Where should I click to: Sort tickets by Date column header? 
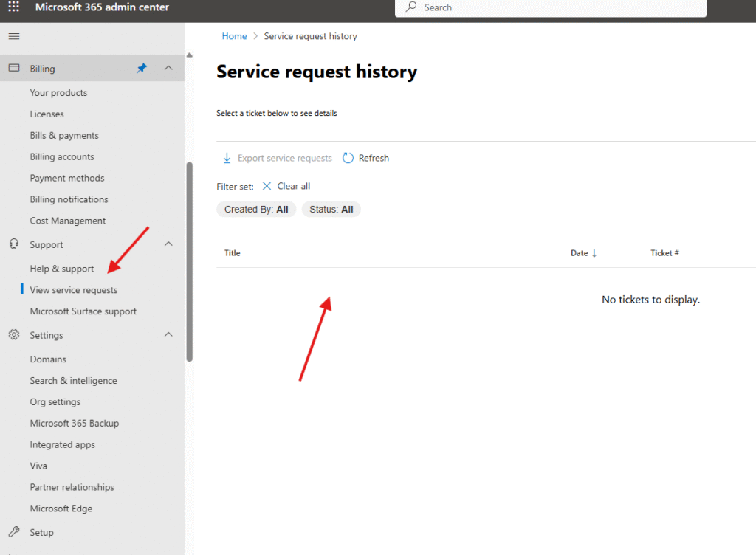coord(580,253)
